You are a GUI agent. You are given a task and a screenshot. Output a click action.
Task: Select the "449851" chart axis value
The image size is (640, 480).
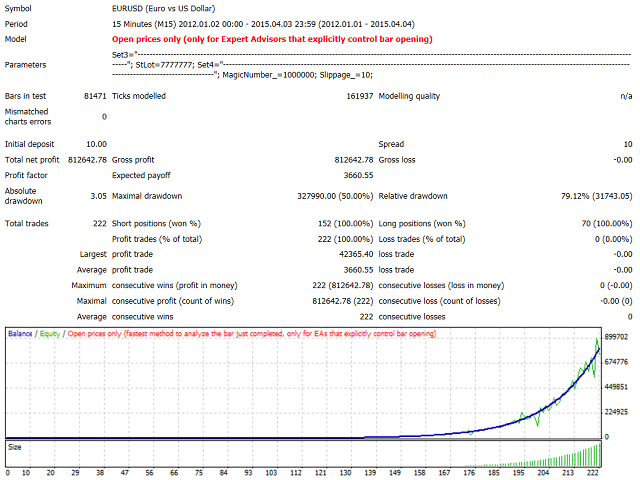click(x=616, y=387)
